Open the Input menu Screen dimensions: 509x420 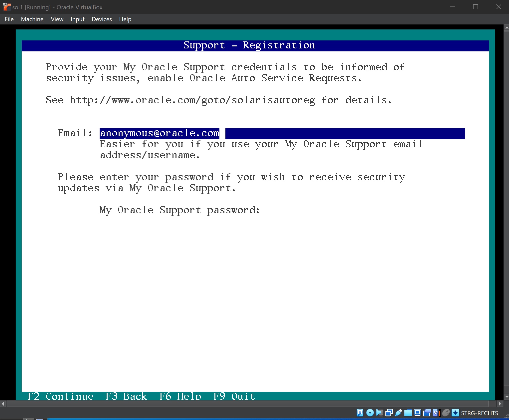[x=77, y=19]
